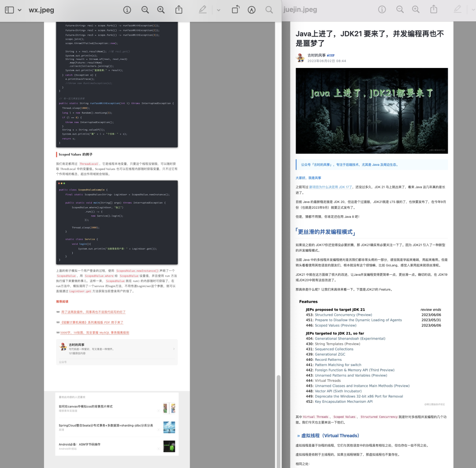This screenshot has width=476, height=468.
Task: Click JEP 449 Deprecate Windows 32-bit x86 Port
Action: pos(359,397)
